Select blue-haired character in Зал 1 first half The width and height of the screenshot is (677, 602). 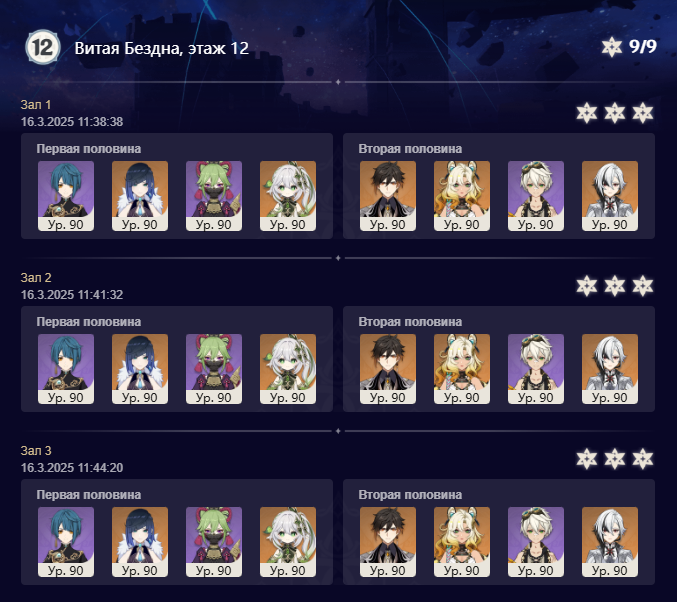click(x=66, y=196)
